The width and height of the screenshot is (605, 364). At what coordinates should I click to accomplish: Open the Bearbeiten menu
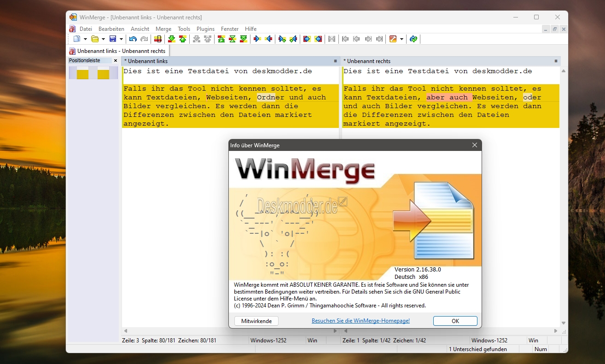(111, 29)
